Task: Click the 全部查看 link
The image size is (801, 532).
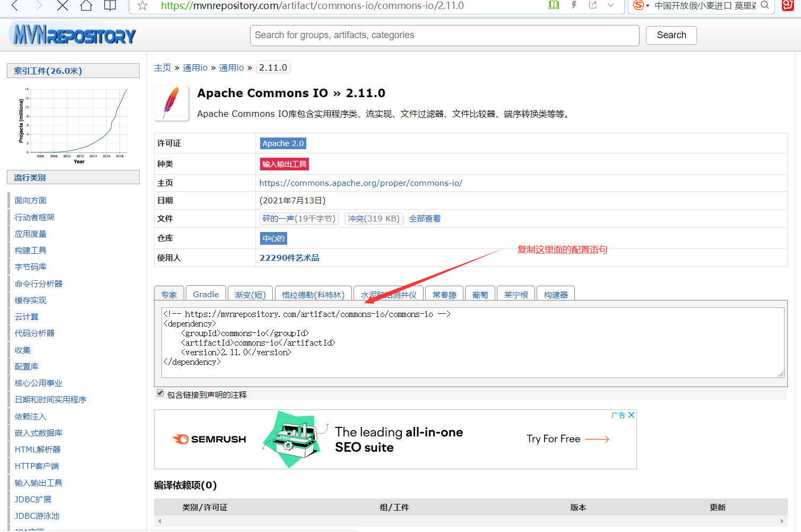Action: 425,219
